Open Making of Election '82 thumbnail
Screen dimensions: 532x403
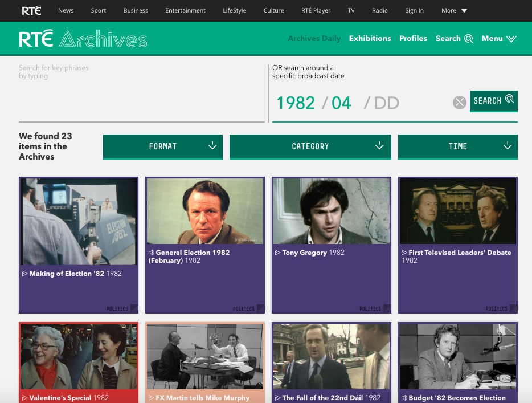click(x=79, y=221)
